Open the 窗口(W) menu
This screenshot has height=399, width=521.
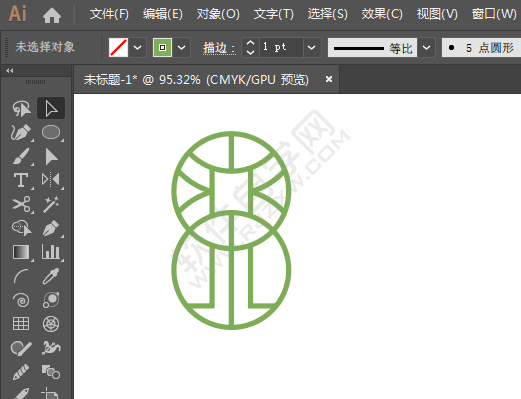tap(494, 14)
